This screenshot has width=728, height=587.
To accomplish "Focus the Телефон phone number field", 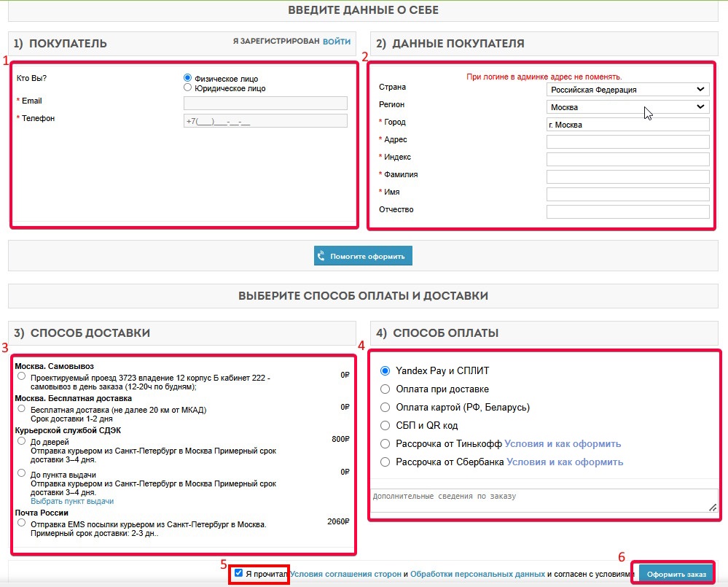I will 265,121.
